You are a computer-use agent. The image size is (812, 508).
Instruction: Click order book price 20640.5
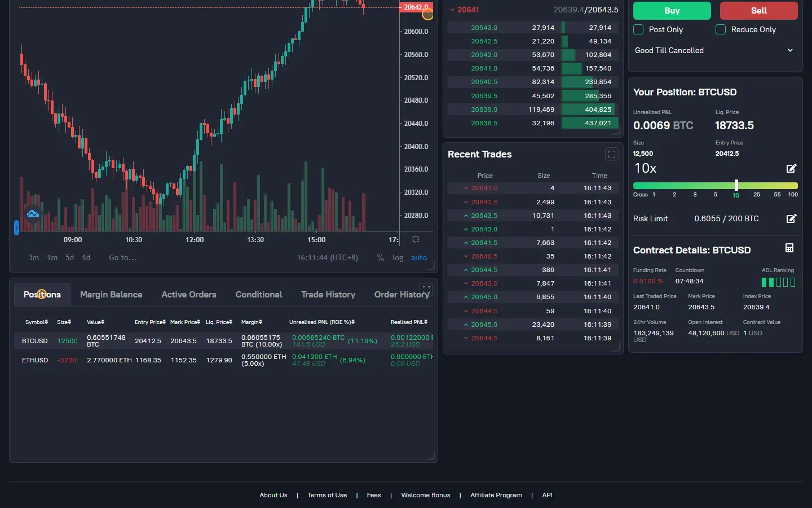pyautogui.click(x=484, y=82)
